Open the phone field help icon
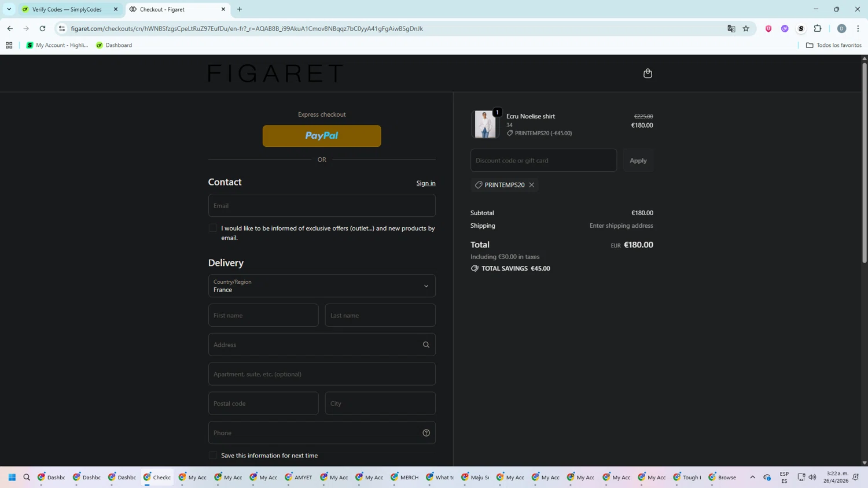Image resolution: width=868 pixels, height=488 pixels. point(426,432)
